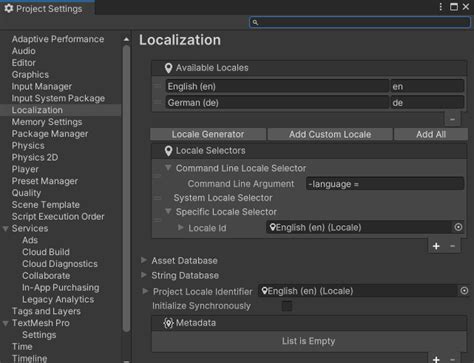
Task: Click the Locale Generator button
Action: [x=208, y=134]
